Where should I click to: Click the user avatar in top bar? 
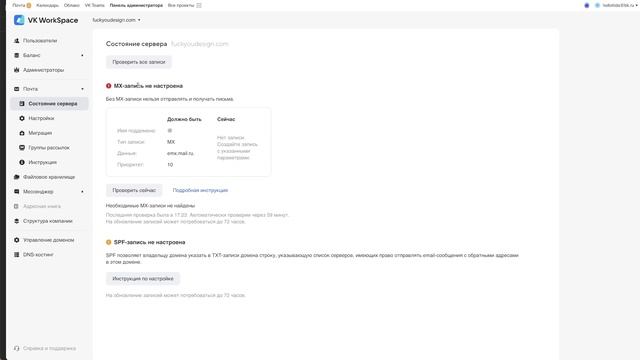(x=598, y=5)
